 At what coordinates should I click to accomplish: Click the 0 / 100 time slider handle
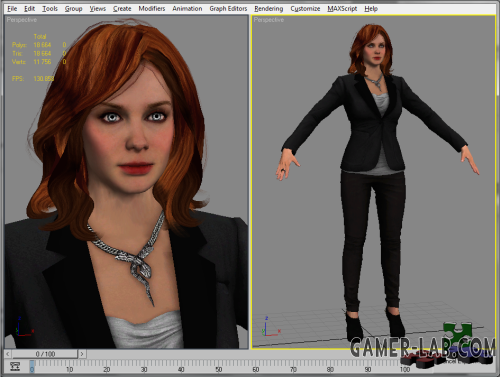point(45,354)
